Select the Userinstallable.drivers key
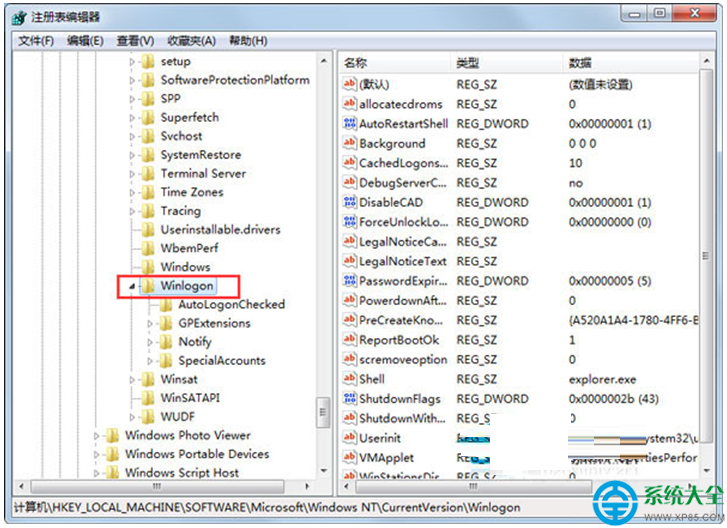 220,229
